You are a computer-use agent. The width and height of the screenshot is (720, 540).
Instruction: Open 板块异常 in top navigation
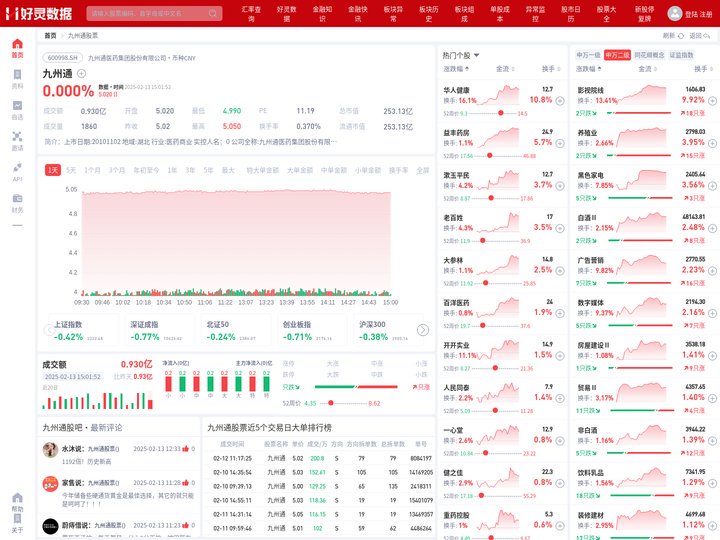(x=394, y=14)
